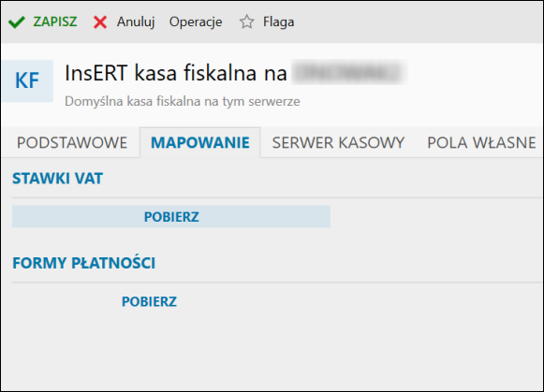Open the SERWER KASOWY tab
The image size is (544, 392).
pos(338,143)
